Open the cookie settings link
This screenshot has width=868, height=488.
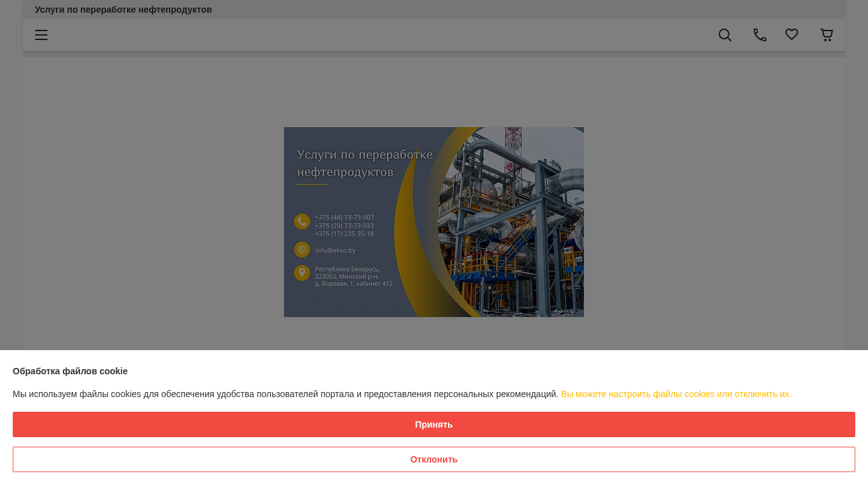point(676,394)
